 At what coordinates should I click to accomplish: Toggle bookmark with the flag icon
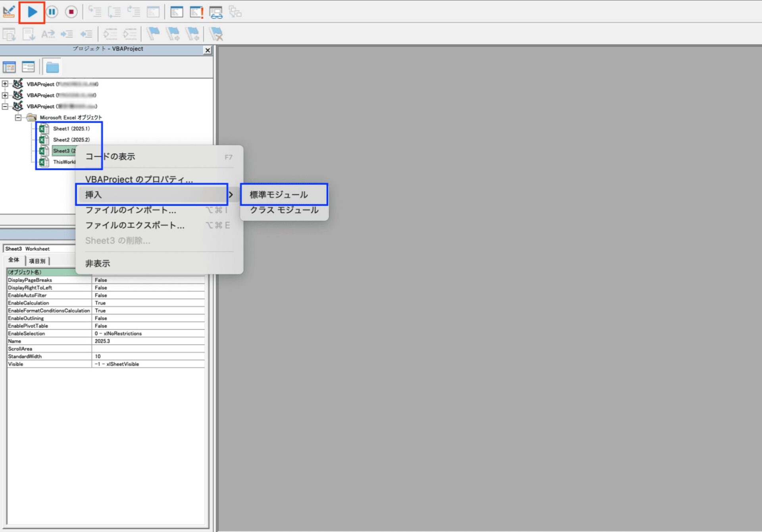153,34
